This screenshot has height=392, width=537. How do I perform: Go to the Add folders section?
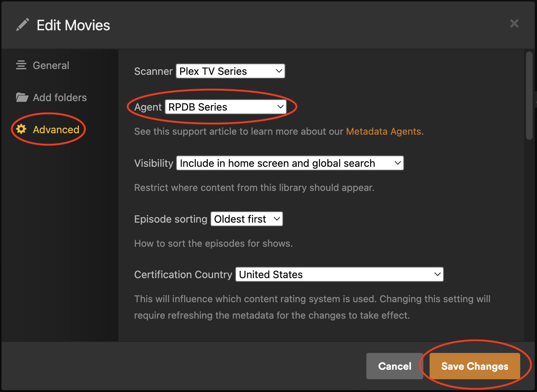(60, 97)
